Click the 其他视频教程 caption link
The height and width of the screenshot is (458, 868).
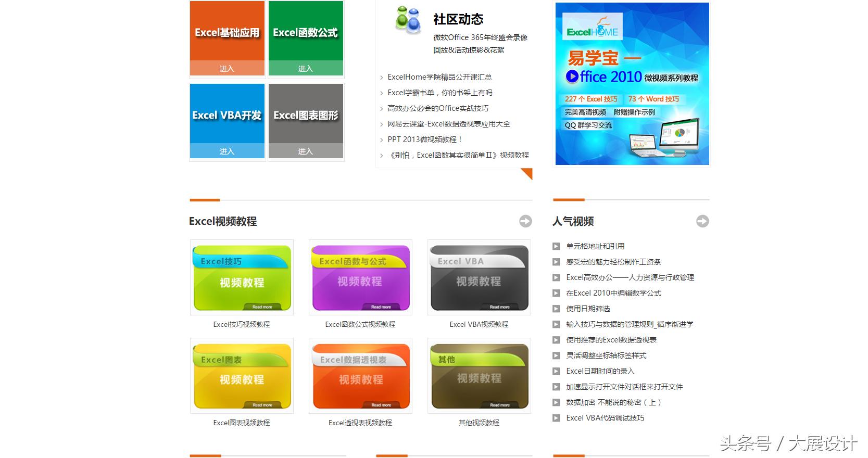coord(479,423)
